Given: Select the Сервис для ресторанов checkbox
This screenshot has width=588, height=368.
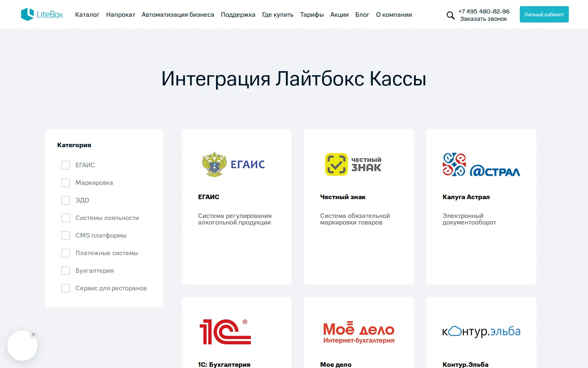Looking at the screenshot, I should coord(66,288).
